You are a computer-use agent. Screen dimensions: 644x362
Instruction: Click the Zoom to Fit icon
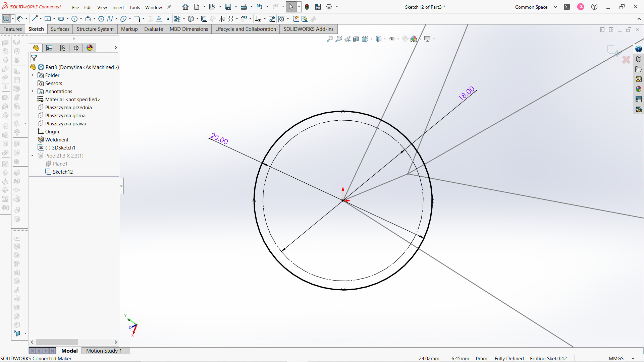pyautogui.click(x=330, y=39)
